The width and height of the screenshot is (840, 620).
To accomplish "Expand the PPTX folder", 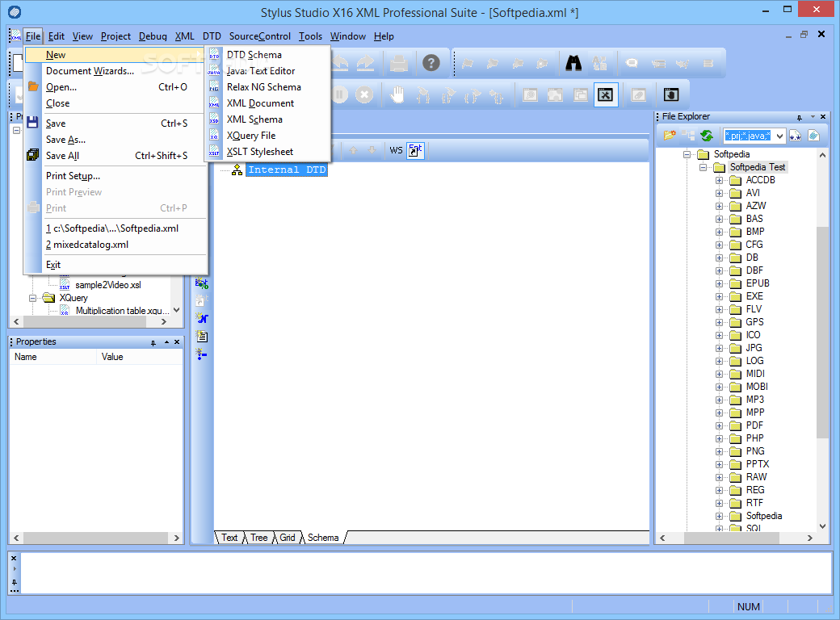I will [x=720, y=465].
